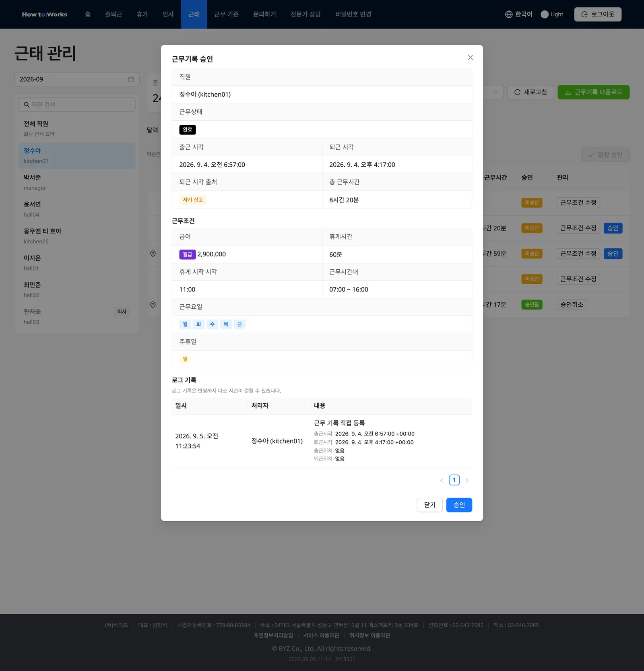Open 위치정보 이용약관 footer link
Viewport: 644px width, 671px height.
(369, 635)
